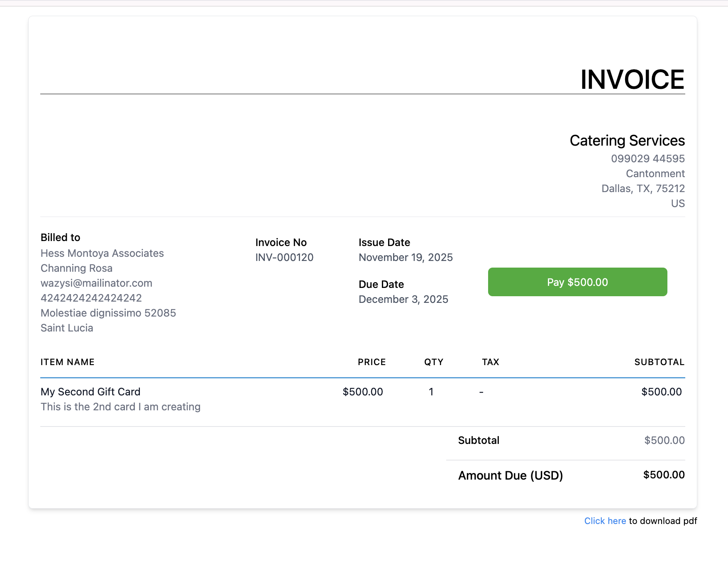Select the wazysi@mailinator.com email address
This screenshot has width=728, height=580.
(x=96, y=283)
